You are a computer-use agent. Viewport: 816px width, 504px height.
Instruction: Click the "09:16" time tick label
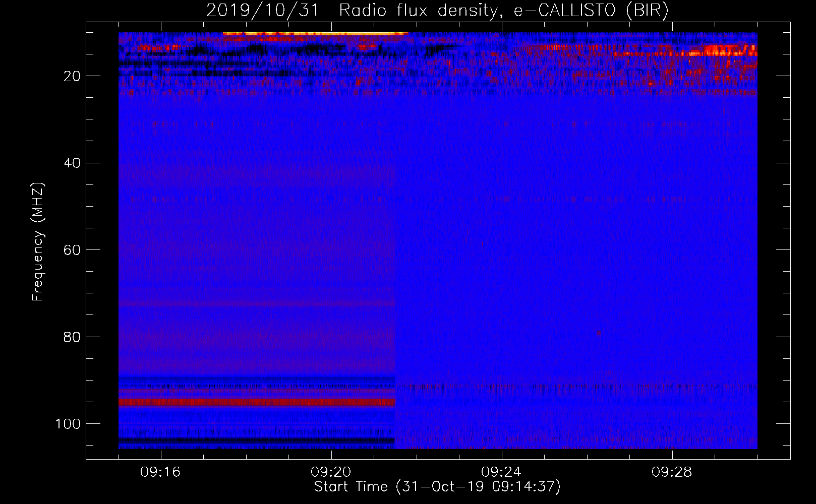[x=160, y=472]
